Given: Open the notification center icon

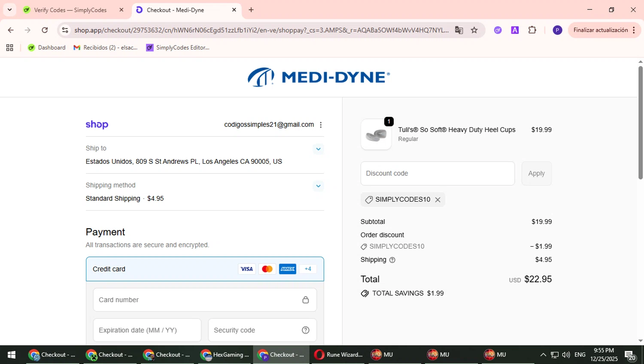Looking at the screenshot, I should [630, 355].
